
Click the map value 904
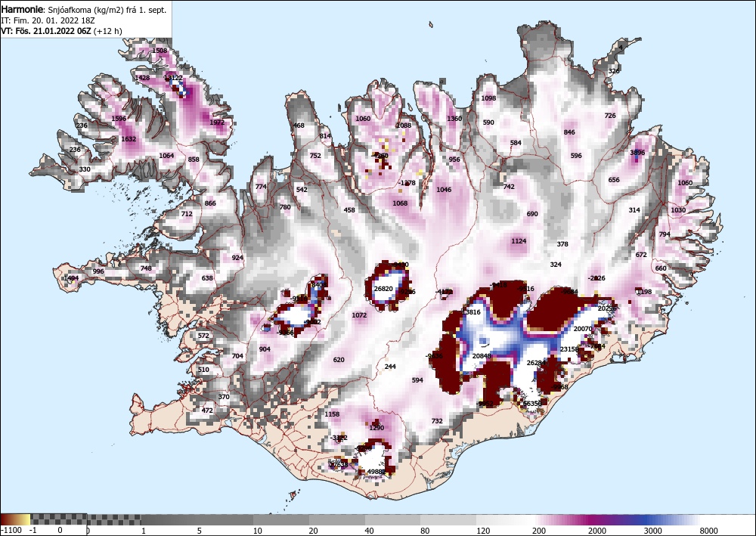point(265,349)
